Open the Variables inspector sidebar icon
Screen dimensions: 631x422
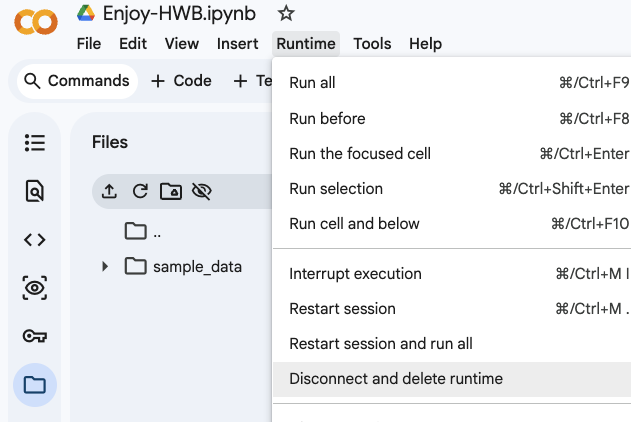click(35, 288)
